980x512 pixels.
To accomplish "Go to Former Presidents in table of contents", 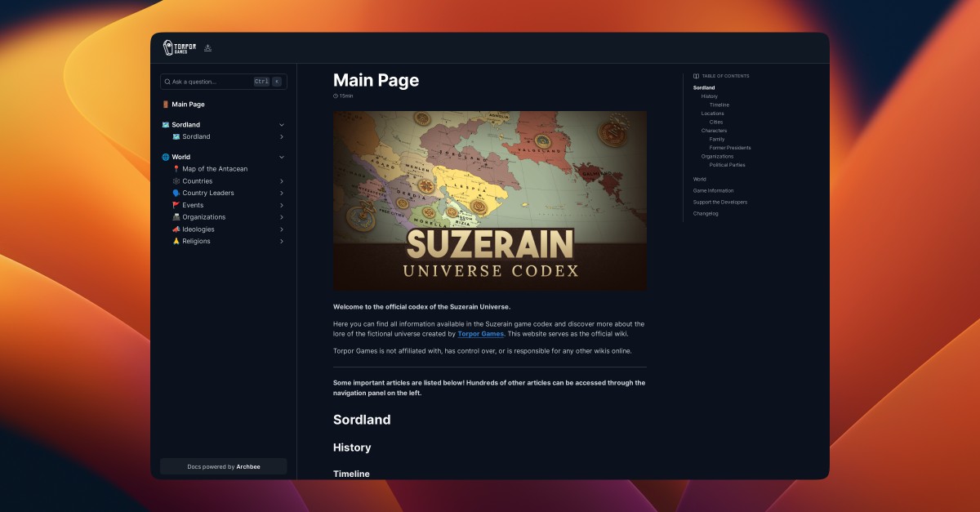I will point(730,148).
